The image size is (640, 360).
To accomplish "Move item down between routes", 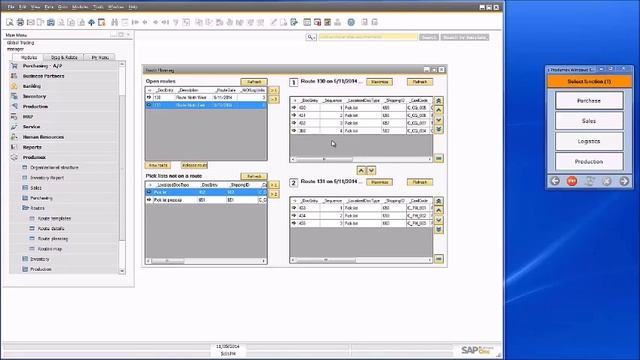I will pyautogui.click(x=371, y=170).
